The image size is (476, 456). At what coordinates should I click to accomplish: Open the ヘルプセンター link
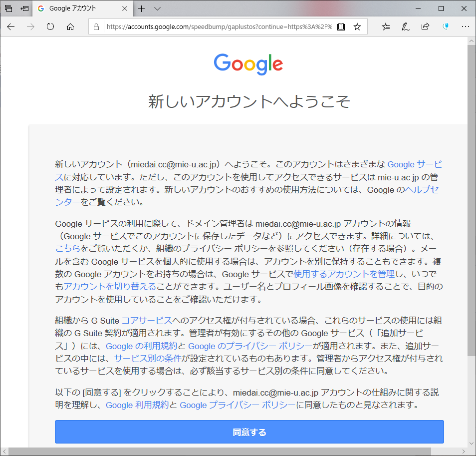pos(422,190)
